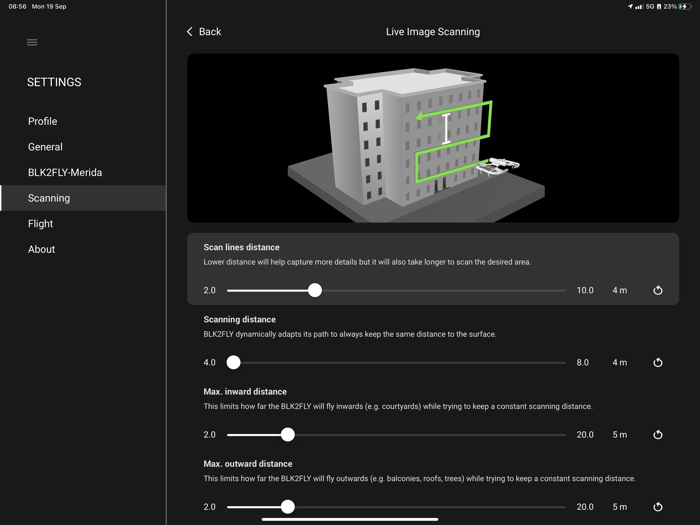The height and width of the screenshot is (525, 700).
Task: Tap the home indicator bar
Action: pyautogui.click(x=350, y=519)
